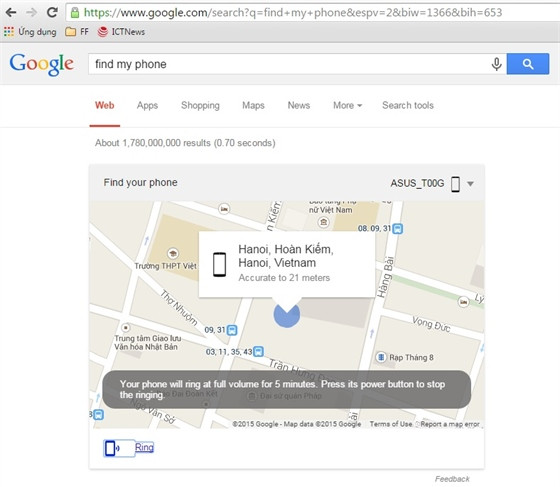The height and width of the screenshot is (487, 560).
Task: Click bus stop icon labeled 03, 11, 35, 43
Action: (x=259, y=352)
